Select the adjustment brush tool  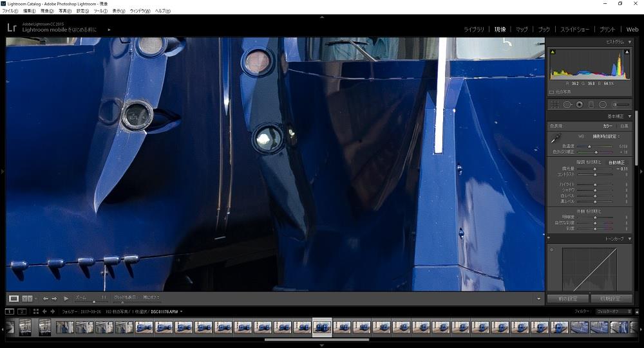pos(621,105)
